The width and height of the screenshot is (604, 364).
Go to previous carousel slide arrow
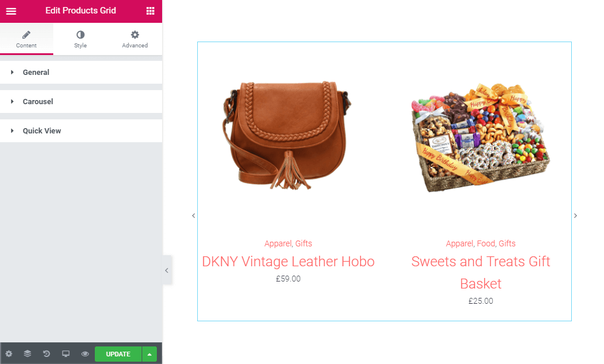193,216
